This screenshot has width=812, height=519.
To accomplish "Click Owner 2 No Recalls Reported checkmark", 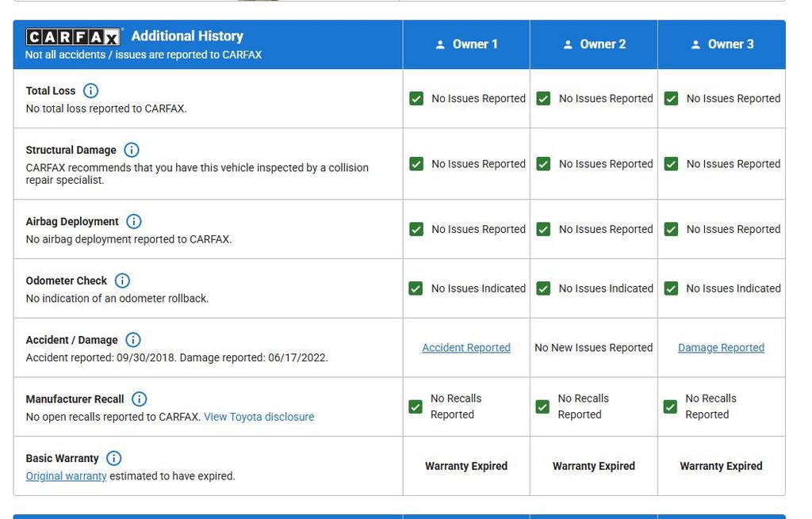I will pos(542,407).
